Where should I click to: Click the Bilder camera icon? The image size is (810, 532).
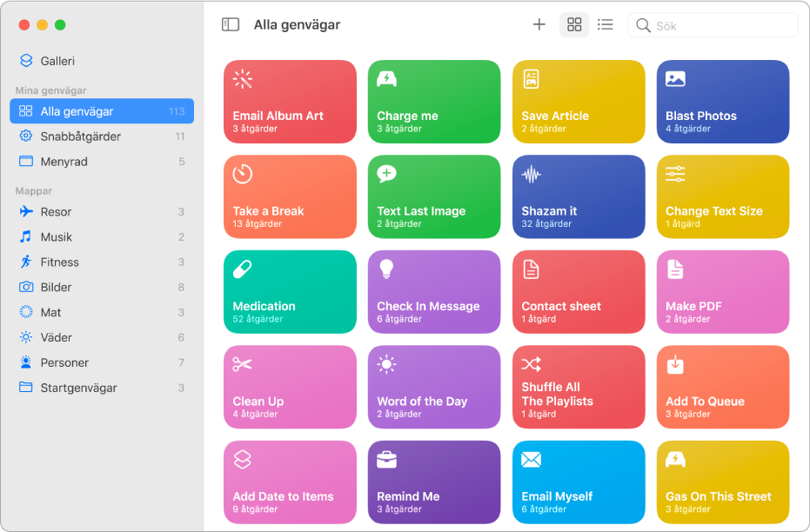[25, 288]
